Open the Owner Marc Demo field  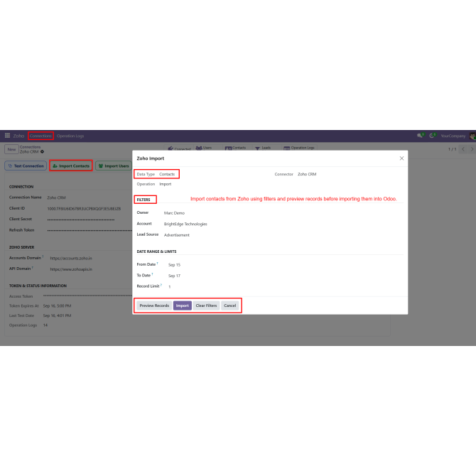174,213
